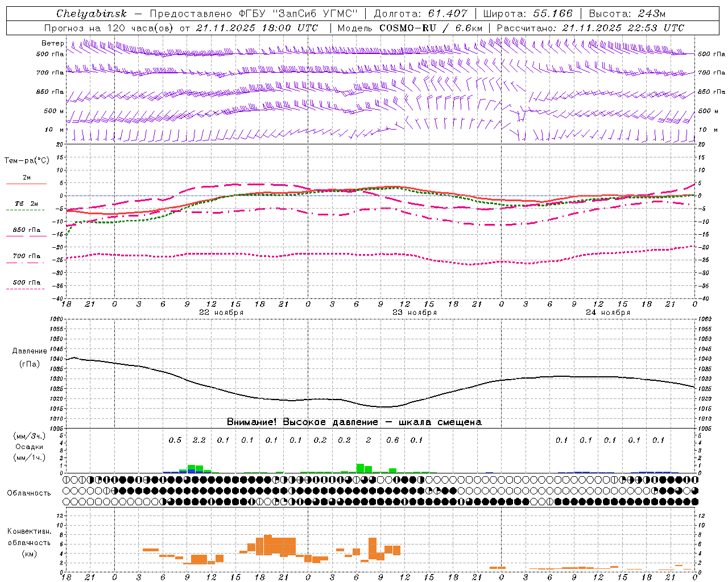The width and height of the screenshot is (728, 582).
Task: Click the Широта: 55.166 value
Action: click(528, 14)
